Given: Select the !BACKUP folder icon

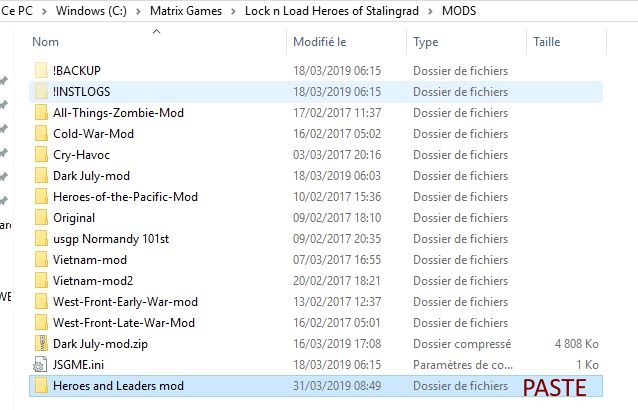Looking at the screenshot, I should tap(41, 70).
